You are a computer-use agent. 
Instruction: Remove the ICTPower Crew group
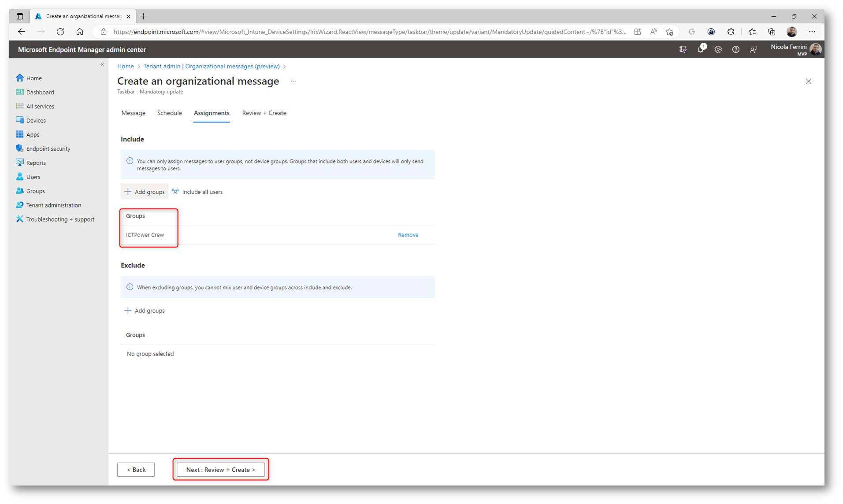[x=408, y=235]
